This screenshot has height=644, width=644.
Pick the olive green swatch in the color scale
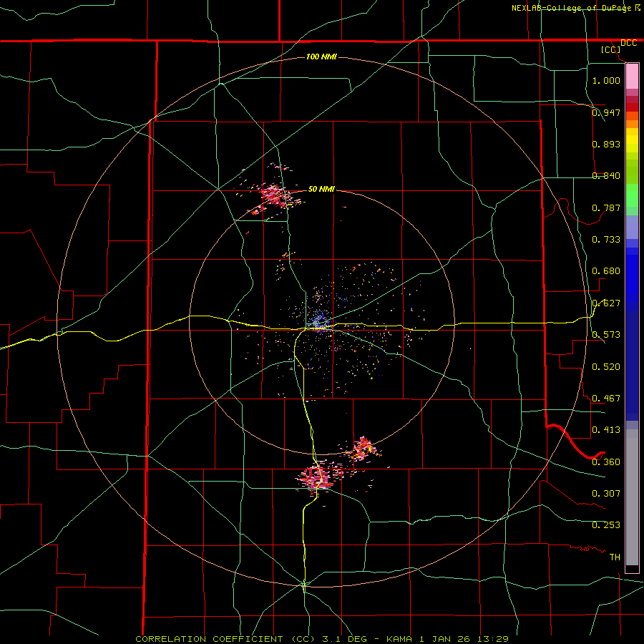click(x=632, y=171)
